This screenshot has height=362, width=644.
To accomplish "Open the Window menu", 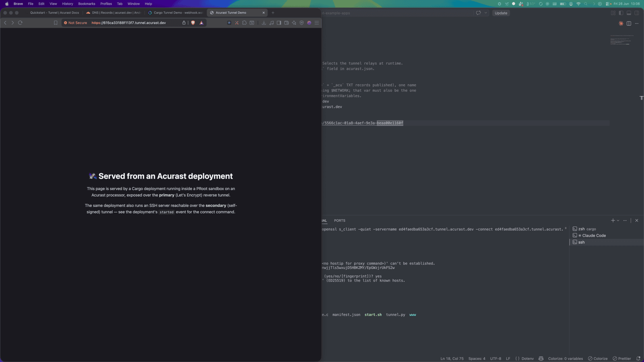I will [x=134, y=4].
